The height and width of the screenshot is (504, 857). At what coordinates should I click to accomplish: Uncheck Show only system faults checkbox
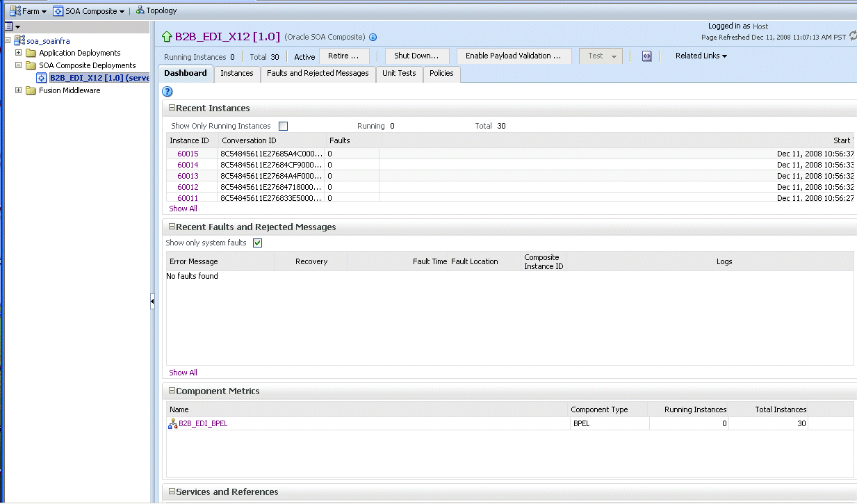[x=258, y=243]
